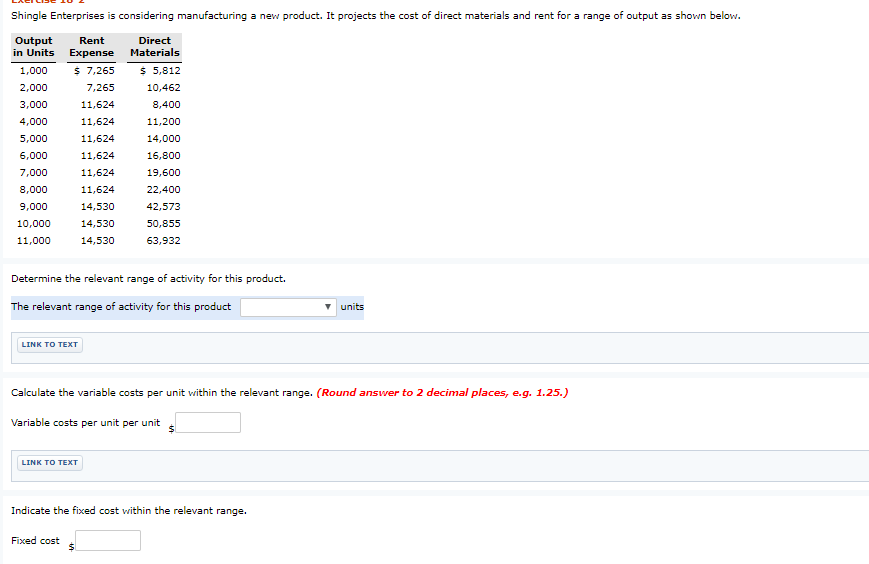Click 'Calculate the variable costs per unit' text

pos(162,393)
